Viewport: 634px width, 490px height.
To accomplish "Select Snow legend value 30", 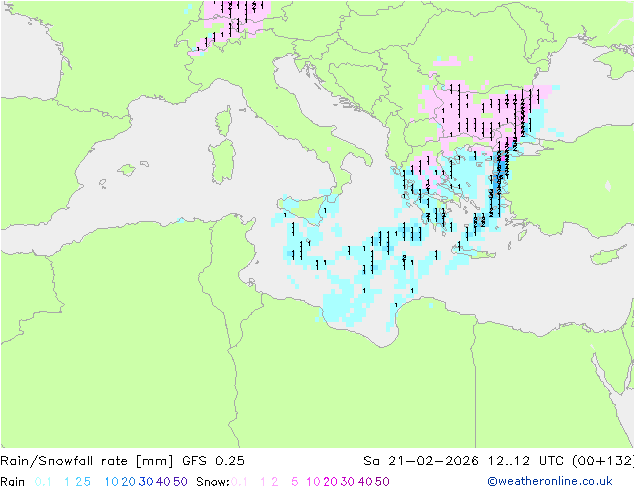I will tap(348, 482).
